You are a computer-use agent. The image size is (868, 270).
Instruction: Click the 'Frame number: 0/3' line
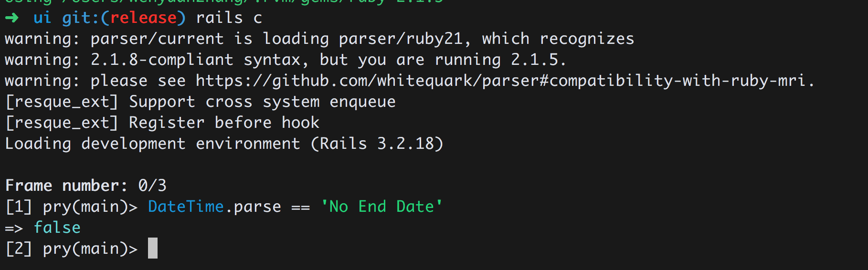[x=86, y=186]
